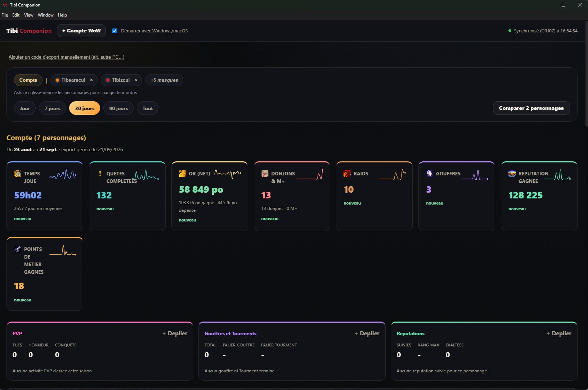Select the 7 jours time range
This screenshot has width=588, height=390.
click(x=53, y=108)
